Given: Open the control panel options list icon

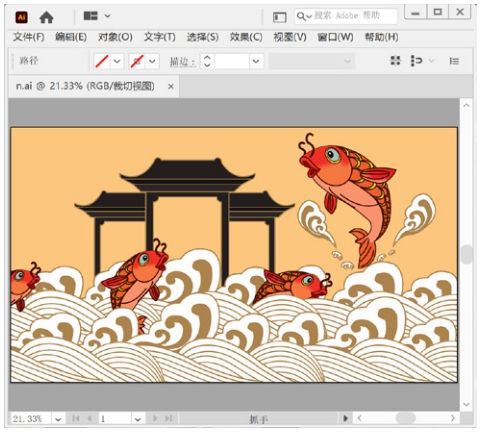Looking at the screenshot, I should (x=454, y=61).
